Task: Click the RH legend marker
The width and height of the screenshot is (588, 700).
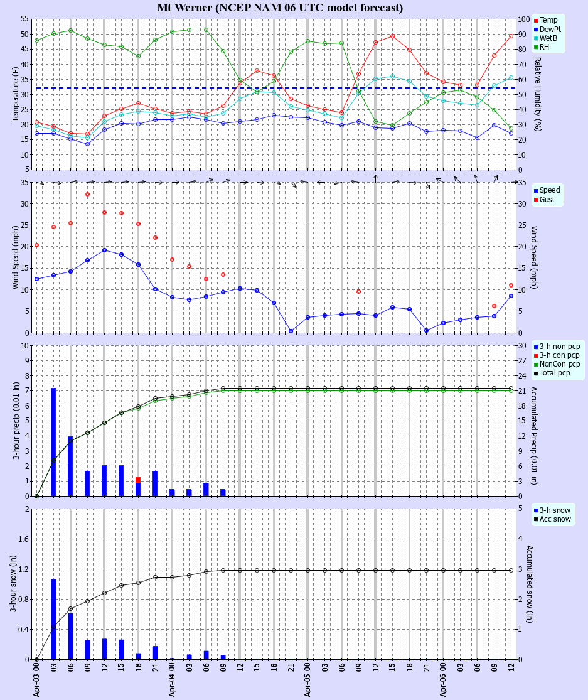Action: click(x=535, y=48)
